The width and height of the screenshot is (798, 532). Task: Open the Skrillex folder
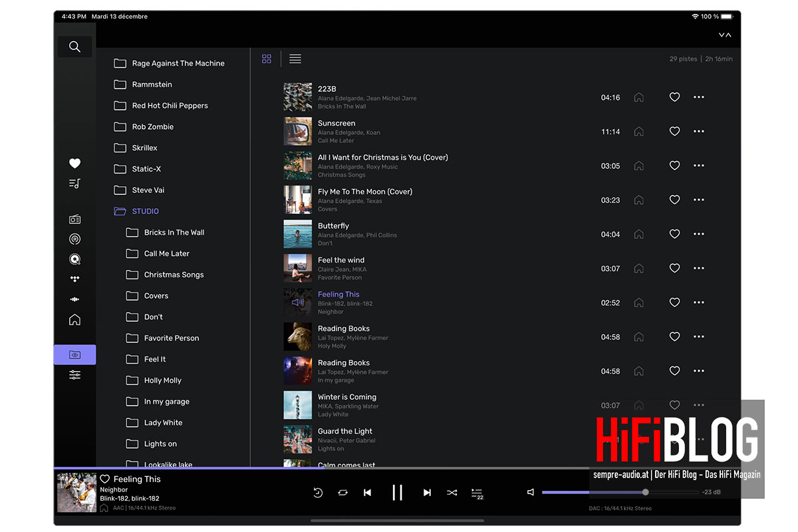click(x=136, y=148)
